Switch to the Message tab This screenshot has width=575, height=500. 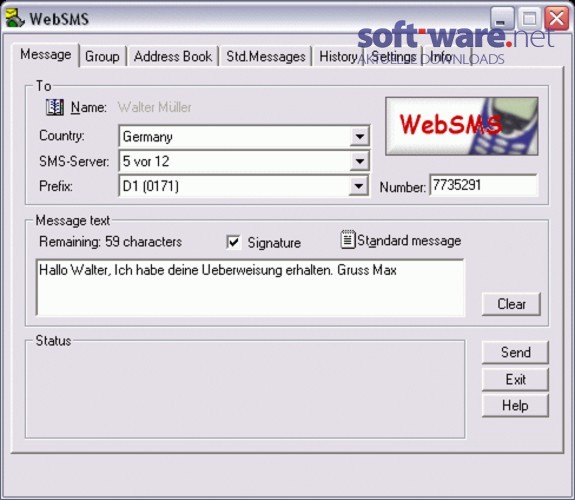tap(45, 55)
